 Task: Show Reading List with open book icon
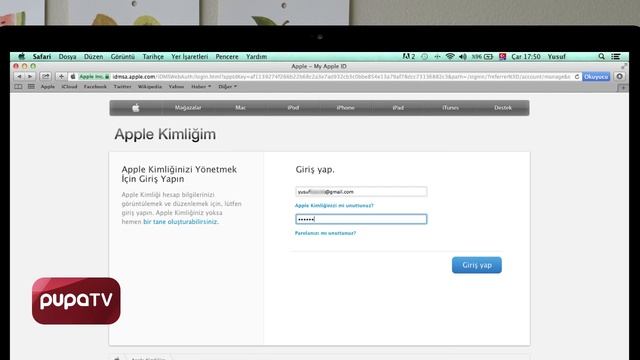click(x=18, y=87)
